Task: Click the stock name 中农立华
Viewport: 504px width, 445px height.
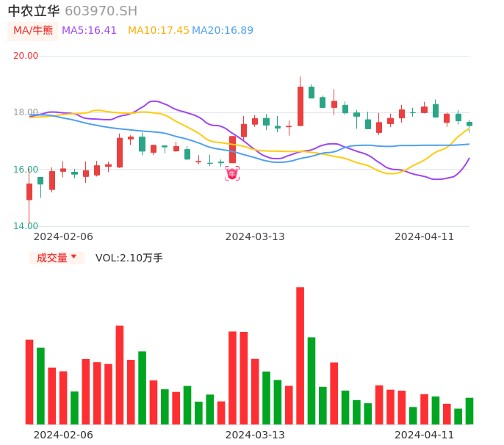Action: click(x=33, y=11)
